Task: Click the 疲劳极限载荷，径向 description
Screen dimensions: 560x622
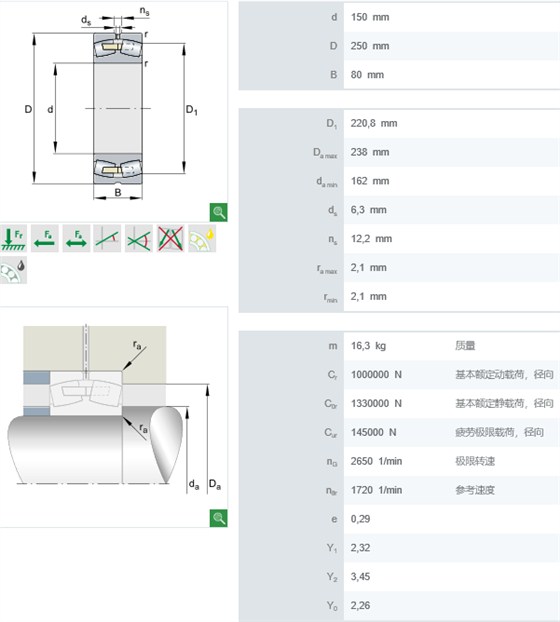Action: (x=499, y=432)
